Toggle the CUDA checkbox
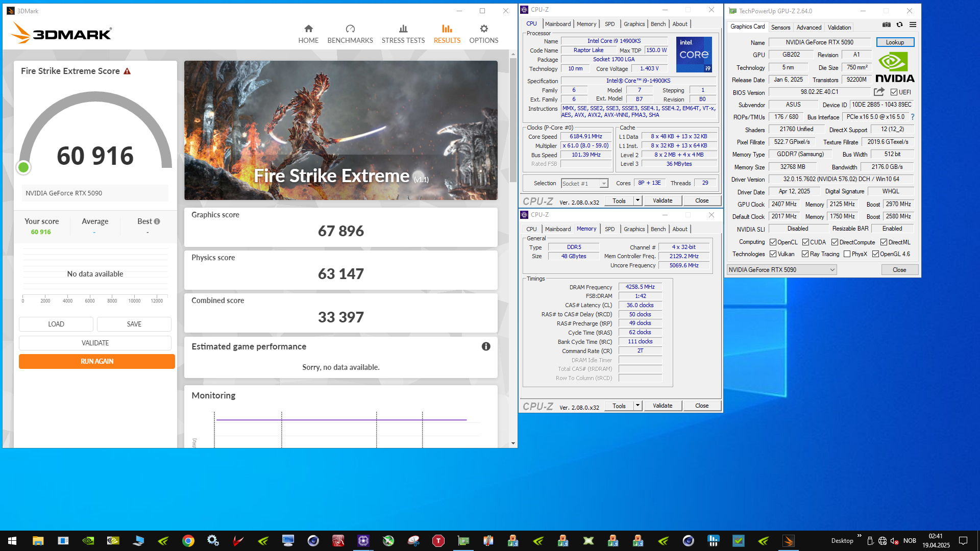 pyautogui.click(x=805, y=242)
